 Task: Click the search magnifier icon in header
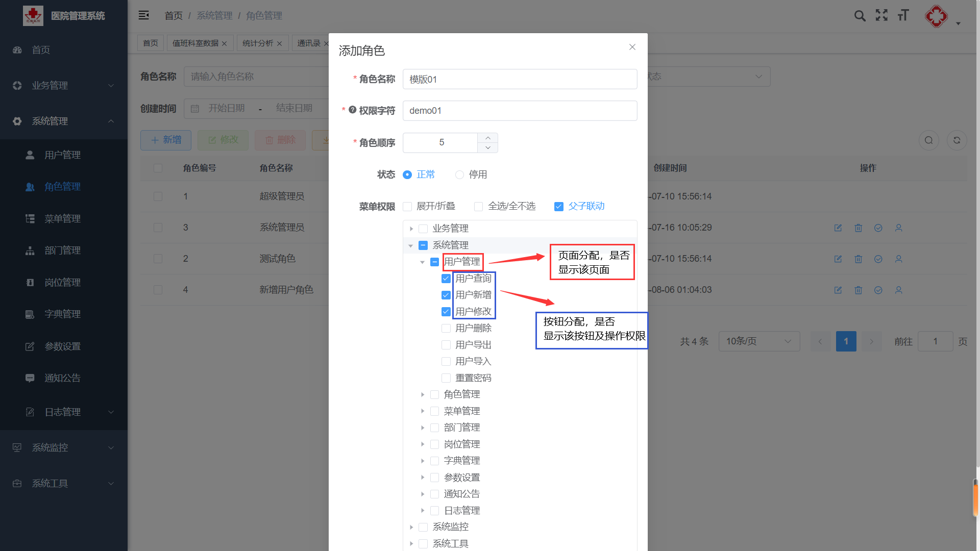(860, 16)
